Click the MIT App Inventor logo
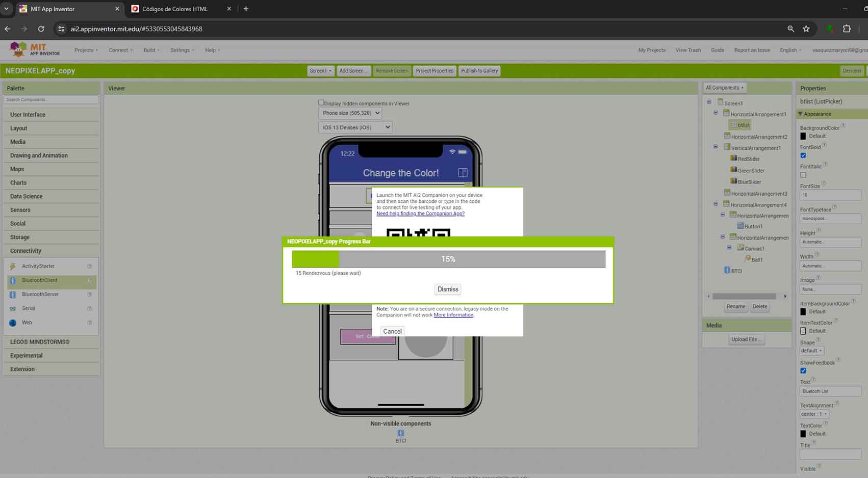868x478 pixels. (x=35, y=49)
